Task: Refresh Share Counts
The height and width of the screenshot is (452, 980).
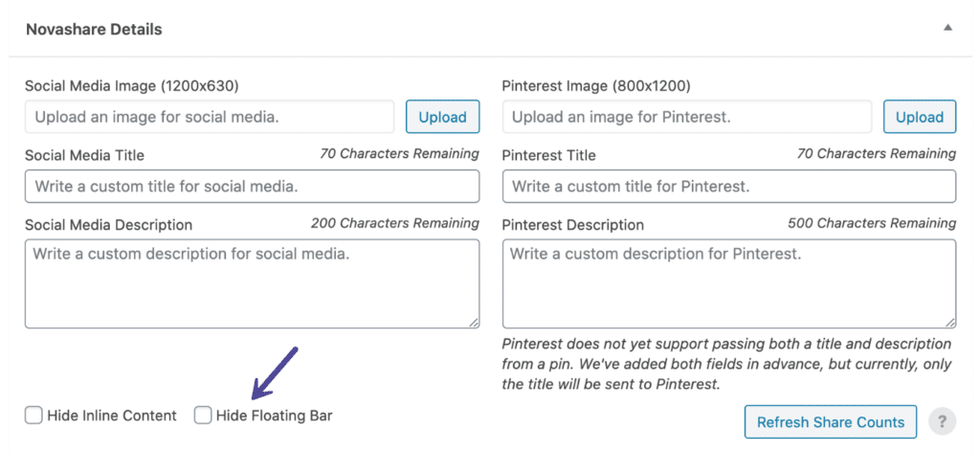Action: (831, 422)
